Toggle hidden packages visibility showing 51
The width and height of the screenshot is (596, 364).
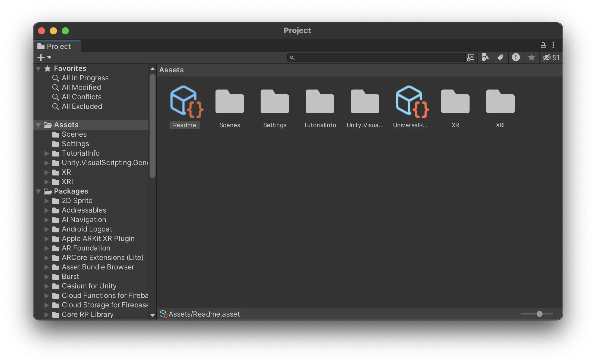[x=551, y=58]
